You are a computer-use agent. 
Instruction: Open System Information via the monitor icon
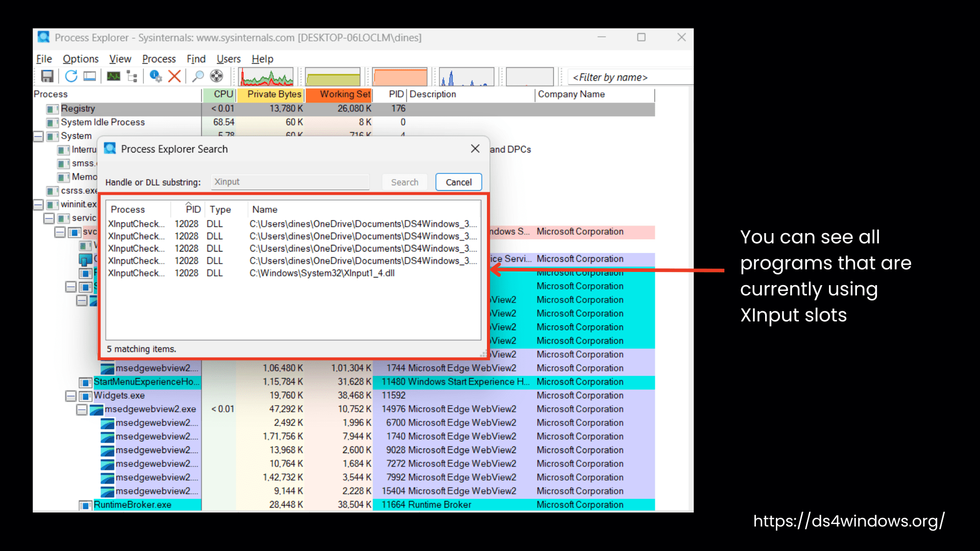point(113,77)
